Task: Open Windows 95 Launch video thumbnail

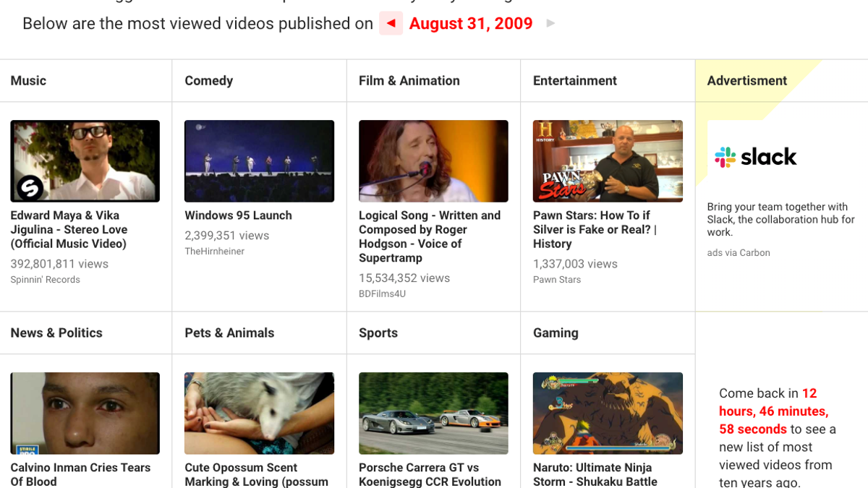Action: (259, 160)
